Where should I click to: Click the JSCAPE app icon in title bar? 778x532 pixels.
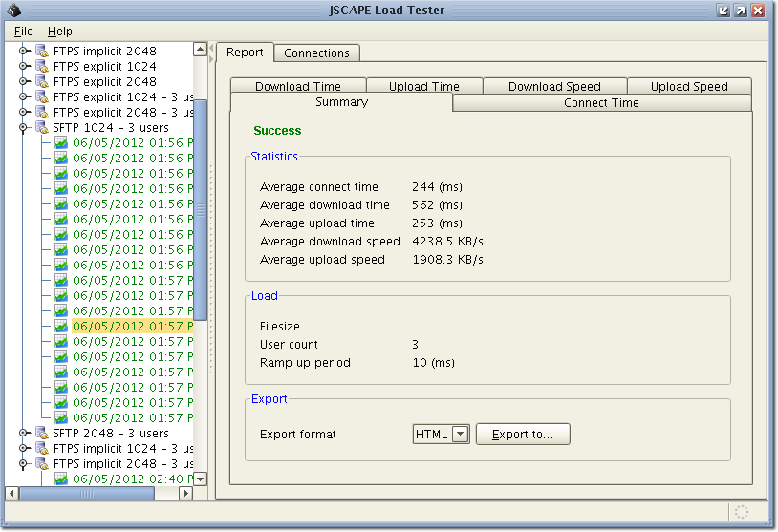14,10
